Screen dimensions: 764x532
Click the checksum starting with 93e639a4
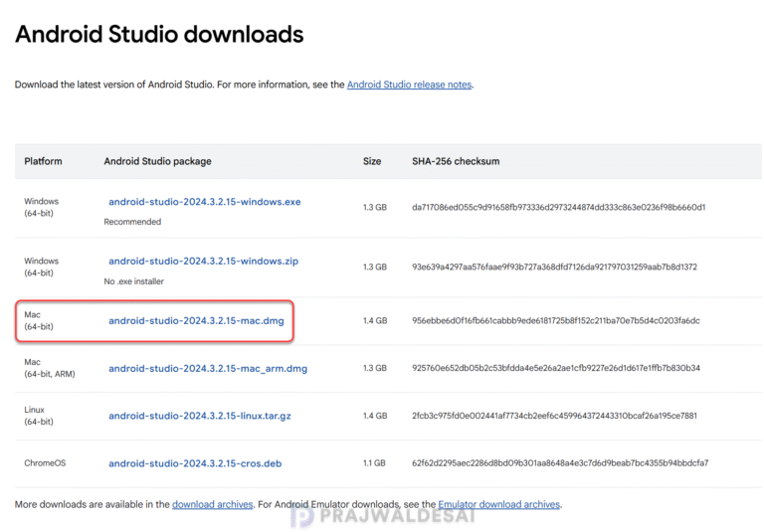[x=554, y=266]
